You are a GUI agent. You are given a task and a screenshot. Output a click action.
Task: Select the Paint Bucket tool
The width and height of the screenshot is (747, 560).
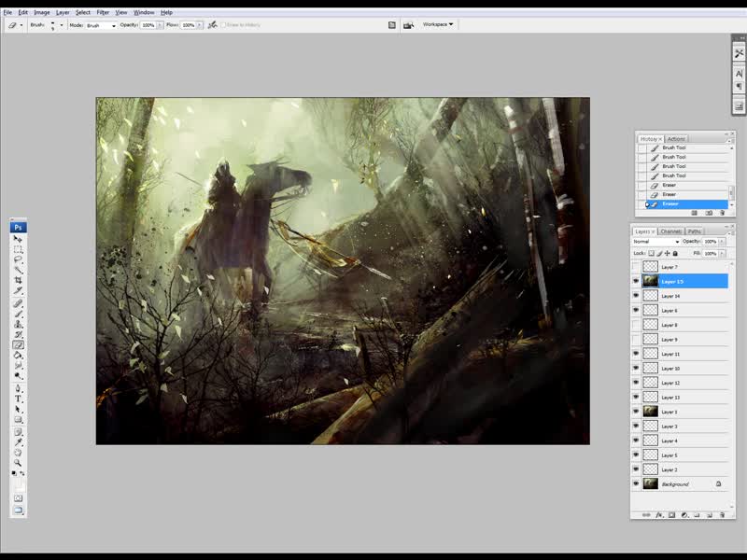click(x=18, y=356)
